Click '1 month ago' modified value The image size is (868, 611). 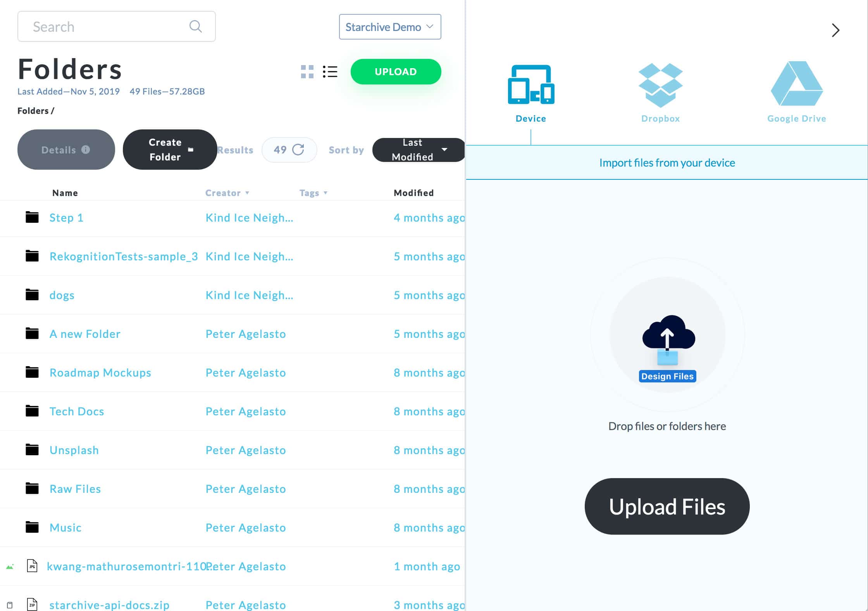(427, 566)
